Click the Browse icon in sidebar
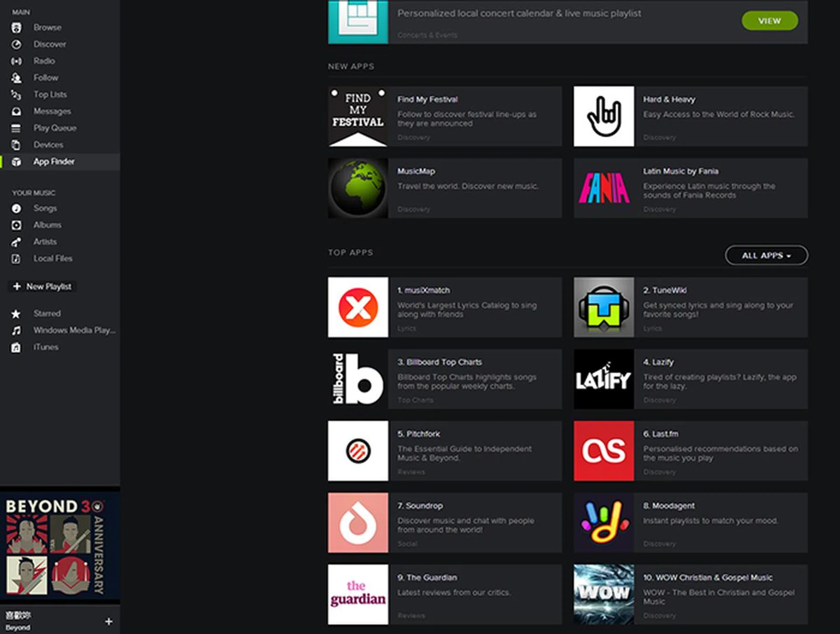840x634 pixels. click(16, 28)
